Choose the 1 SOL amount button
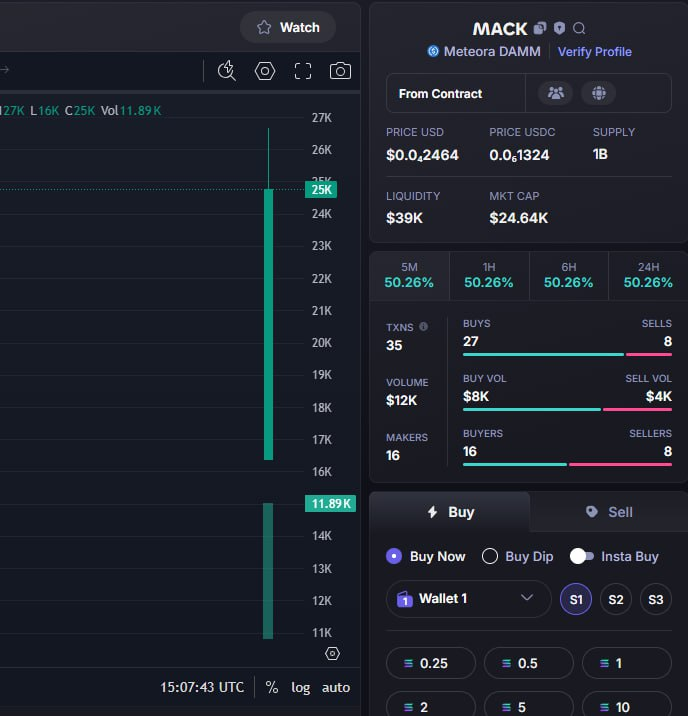Viewport: 688px width, 716px height. coord(627,663)
